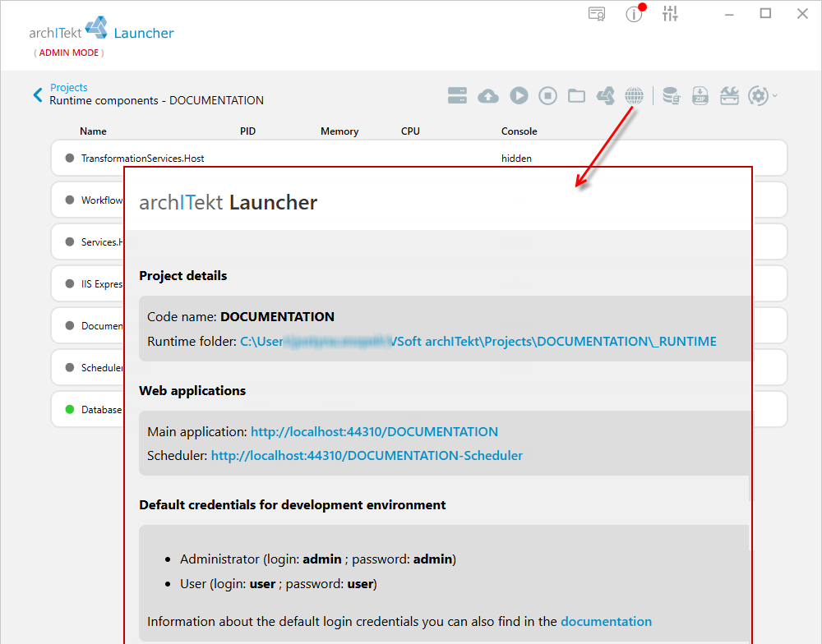Close the Launcher window
Screen dimensions: 822x644
tap(802, 14)
